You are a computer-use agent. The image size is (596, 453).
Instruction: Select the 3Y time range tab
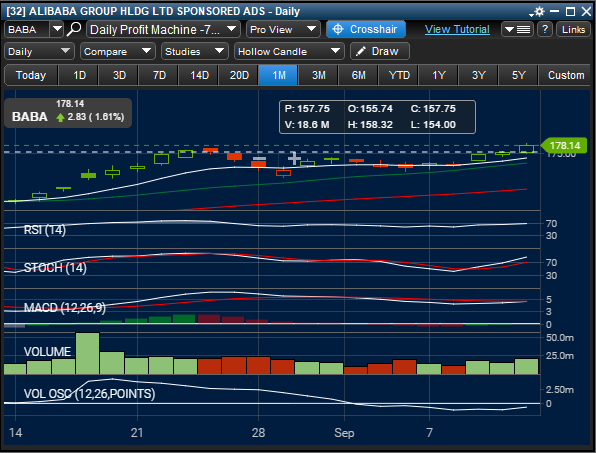coord(479,75)
